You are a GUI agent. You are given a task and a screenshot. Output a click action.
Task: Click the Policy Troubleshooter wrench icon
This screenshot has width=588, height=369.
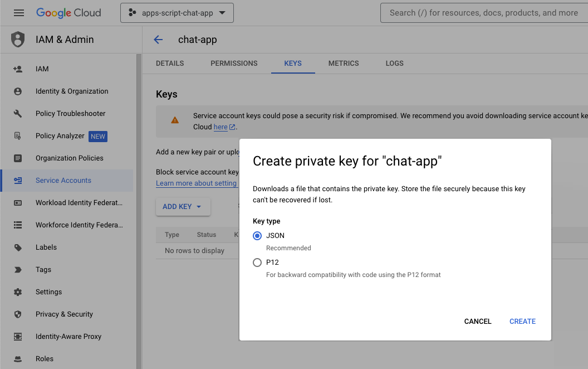click(x=18, y=114)
